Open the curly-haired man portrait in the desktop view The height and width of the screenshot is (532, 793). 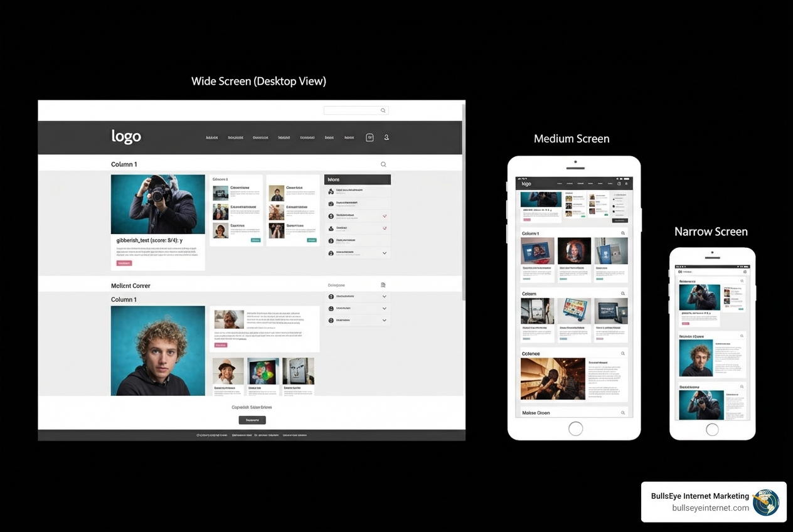coord(158,351)
